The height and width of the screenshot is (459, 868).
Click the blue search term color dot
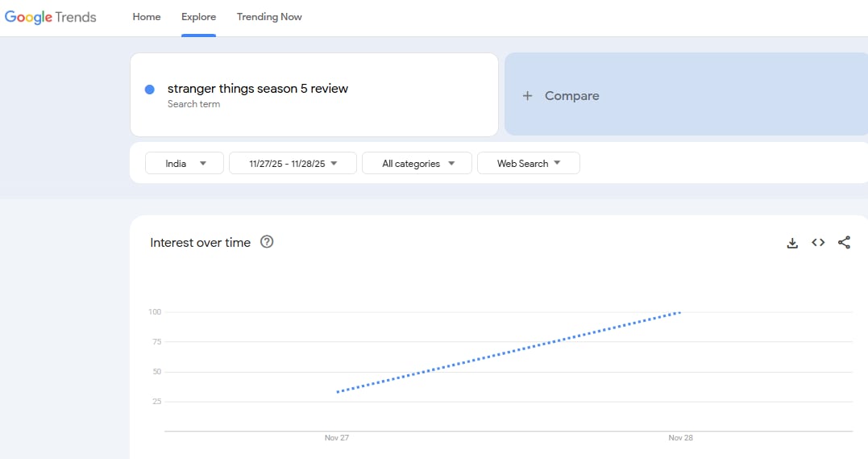(x=149, y=90)
